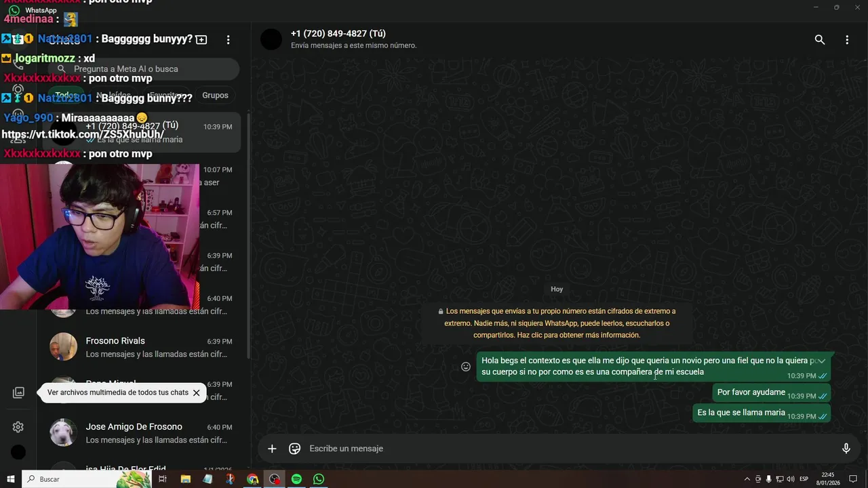Close the multimedia files tooltip
This screenshot has height=488, width=868.
196,392
